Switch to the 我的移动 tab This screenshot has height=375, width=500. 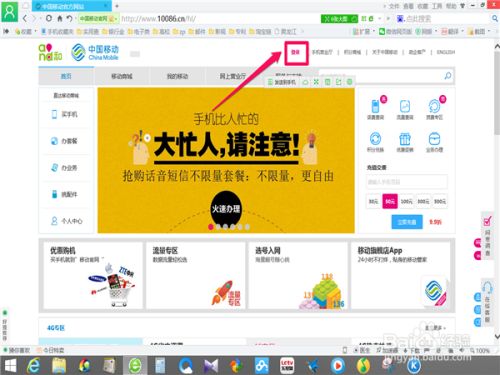coord(177,76)
